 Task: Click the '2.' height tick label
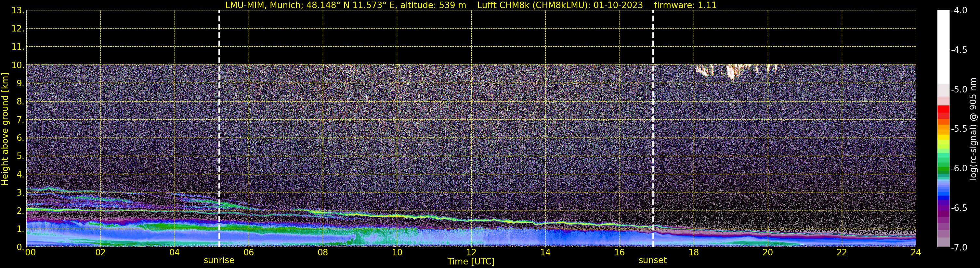click(20, 211)
